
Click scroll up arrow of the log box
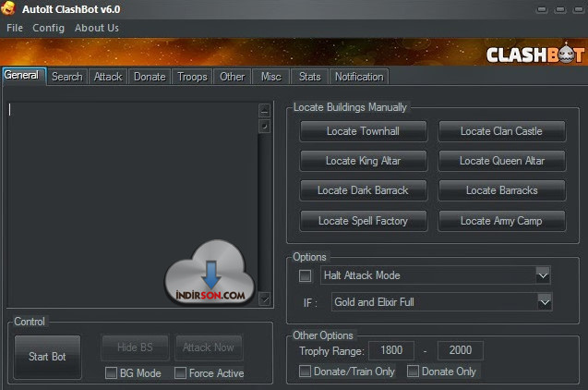pyautogui.click(x=264, y=111)
